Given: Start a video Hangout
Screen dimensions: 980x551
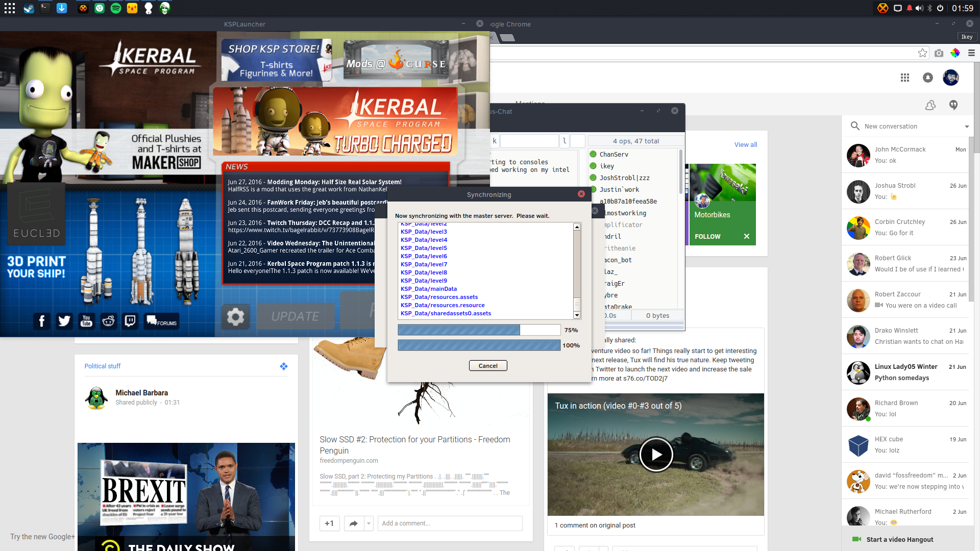Looking at the screenshot, I should tap(899, 540).
